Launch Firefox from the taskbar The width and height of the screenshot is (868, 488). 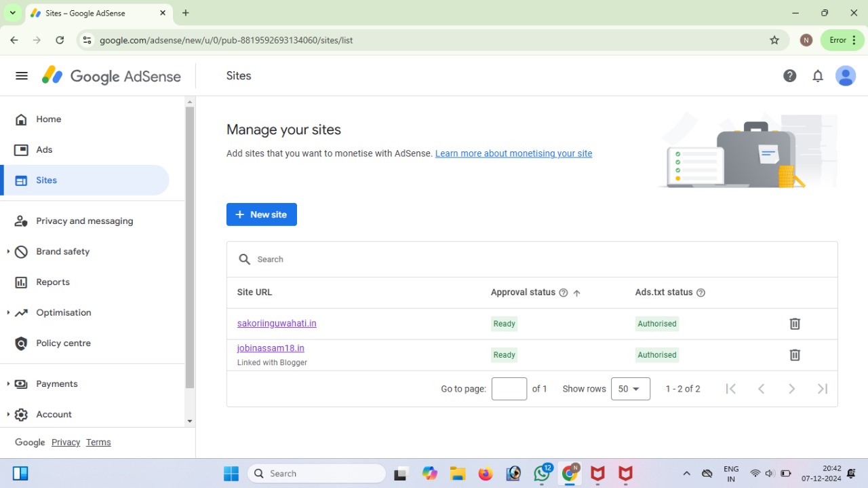(x=486, y=474)
